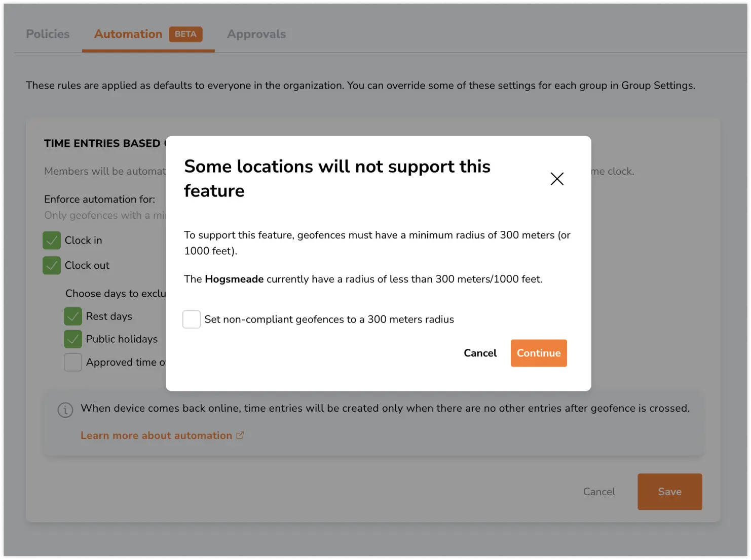Image resolution: width=751 pixels, height=560 pixels.
Task: Open the Approvals tab
Action: pyautogui.click(x=256, y=34)
